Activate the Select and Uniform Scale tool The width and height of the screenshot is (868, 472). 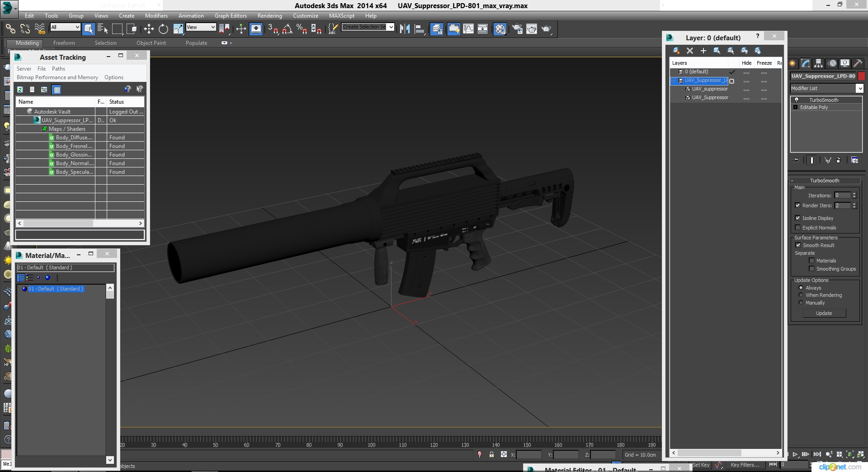pyautogui.click(x=178, y=29)
